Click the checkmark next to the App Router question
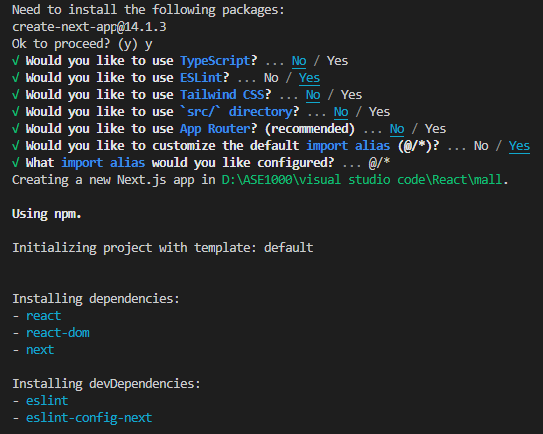 (x=16, y=129)
